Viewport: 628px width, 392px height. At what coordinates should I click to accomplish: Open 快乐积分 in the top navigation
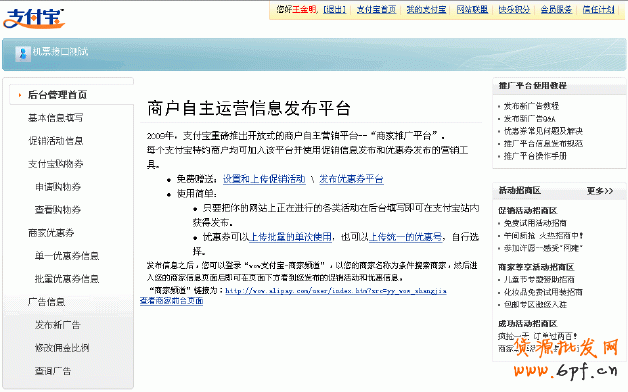pos(514,9)
